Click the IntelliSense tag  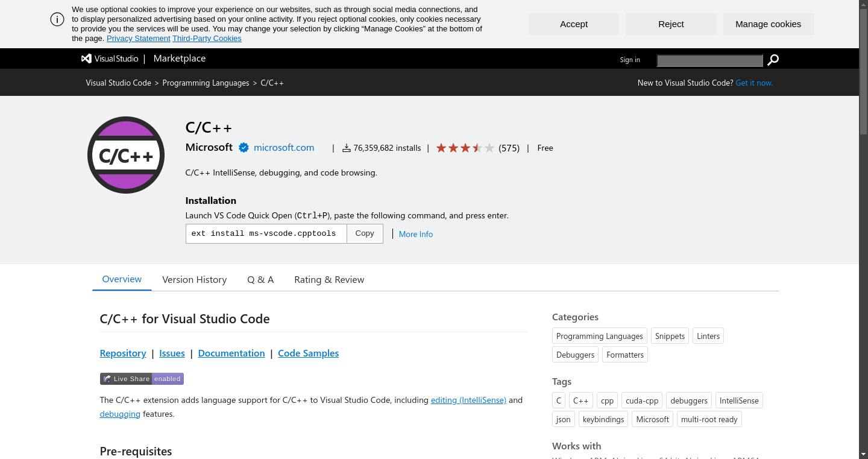pyautogui.click(x=739, y=400)
